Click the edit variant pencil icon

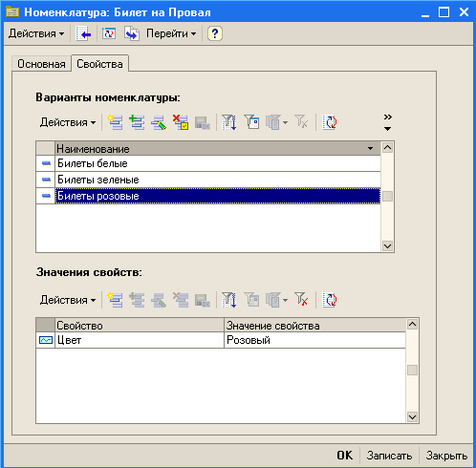click(159, 122)
